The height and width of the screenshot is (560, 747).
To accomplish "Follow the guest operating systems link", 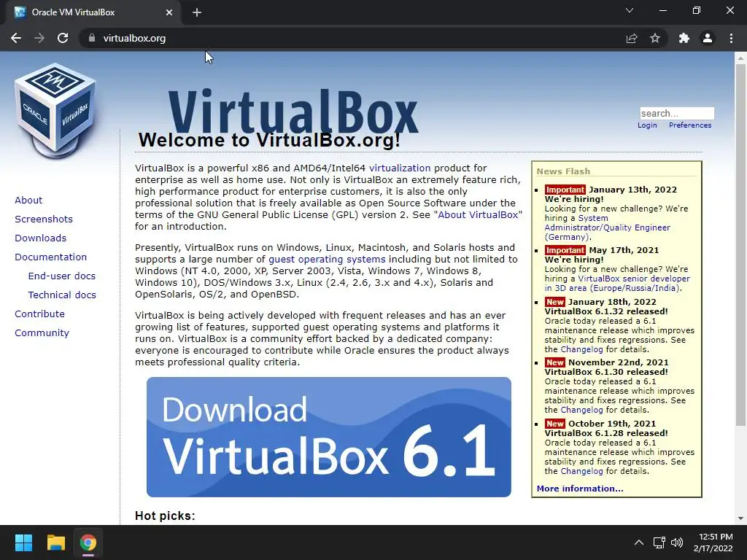I will click(327, 260).
